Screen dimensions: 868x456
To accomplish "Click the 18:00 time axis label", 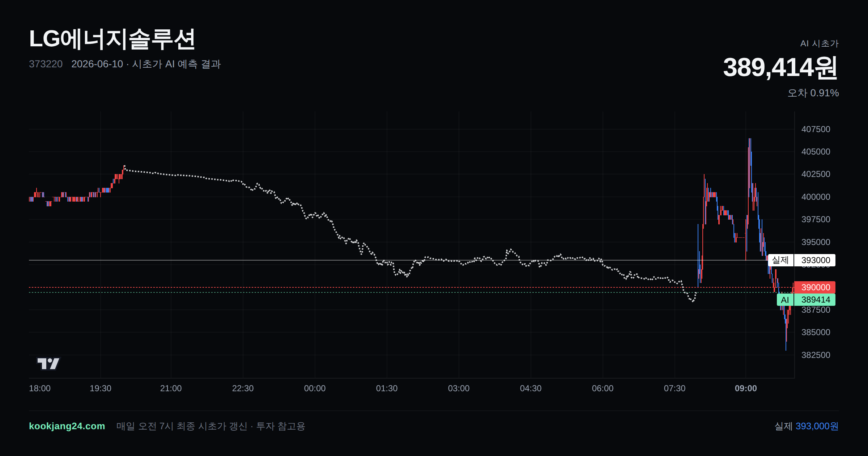I will pos(40,388).
